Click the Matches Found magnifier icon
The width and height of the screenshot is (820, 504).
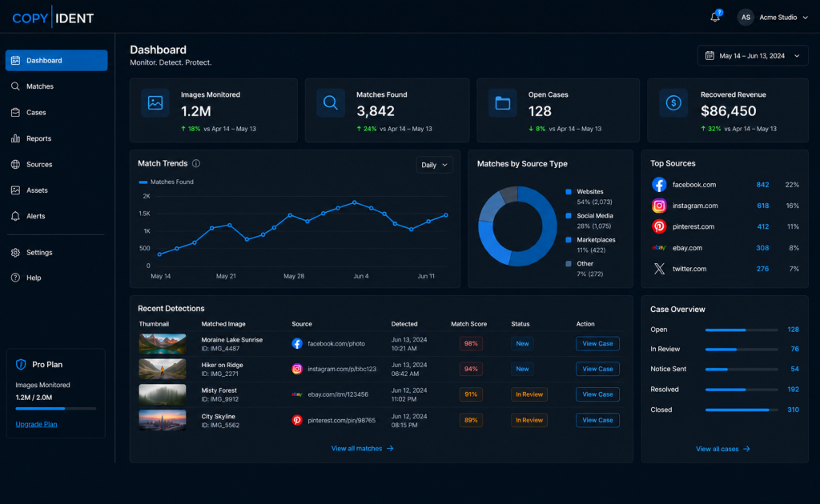tap(331, 103)
